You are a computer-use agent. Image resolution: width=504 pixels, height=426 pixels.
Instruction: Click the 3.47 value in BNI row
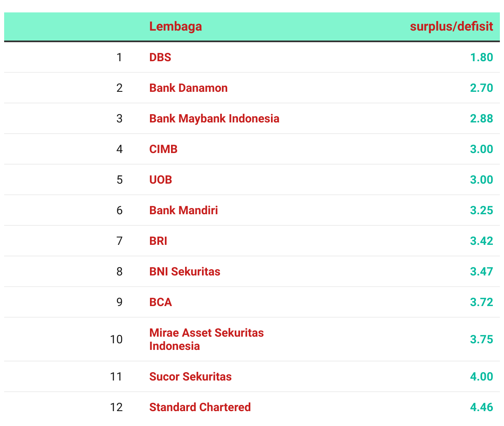pyautogui.click(x=482, y=271)
